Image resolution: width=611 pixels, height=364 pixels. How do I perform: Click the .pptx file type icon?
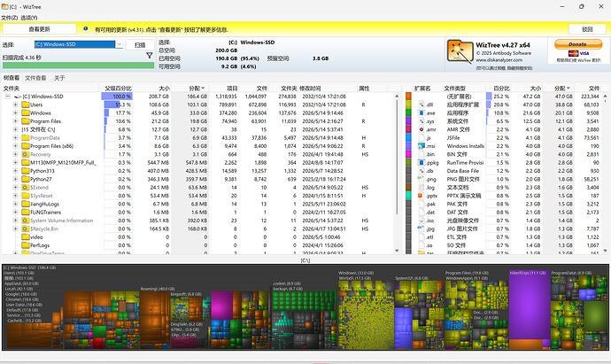(x=422, y=196)
